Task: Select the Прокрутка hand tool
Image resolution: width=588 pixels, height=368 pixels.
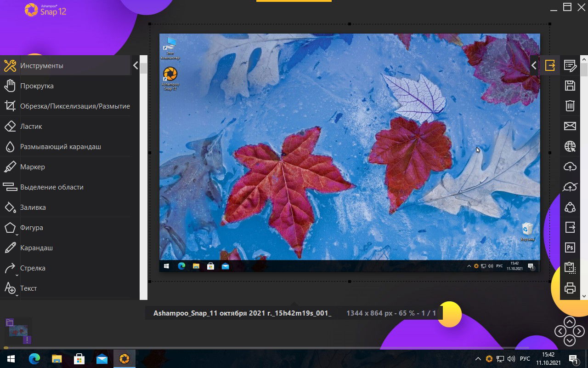Action: point(65,86)
